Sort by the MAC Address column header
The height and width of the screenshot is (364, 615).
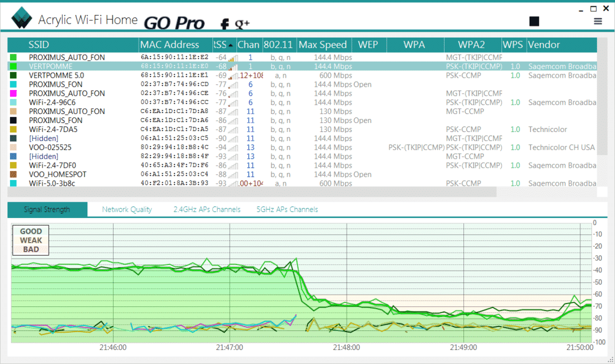tap(176, 45)
